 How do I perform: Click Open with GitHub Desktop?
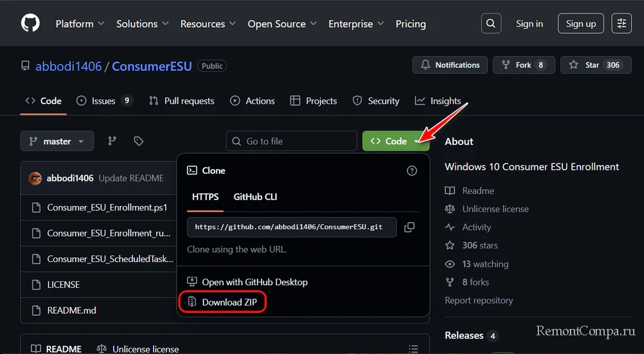tap(254, 282)
